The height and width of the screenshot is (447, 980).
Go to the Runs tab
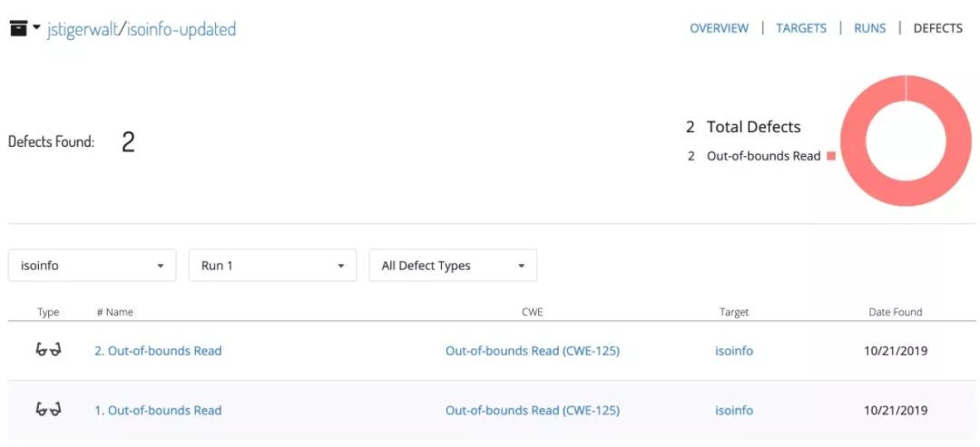point(869,28)
